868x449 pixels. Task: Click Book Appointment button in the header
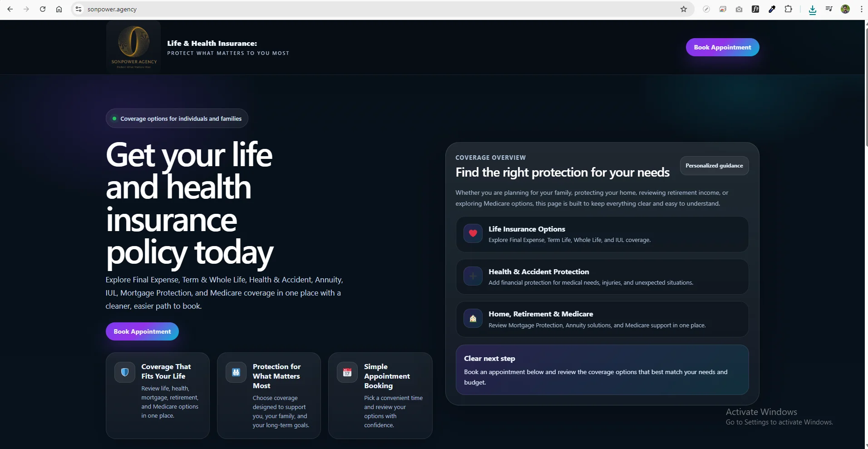coord(722,47)
